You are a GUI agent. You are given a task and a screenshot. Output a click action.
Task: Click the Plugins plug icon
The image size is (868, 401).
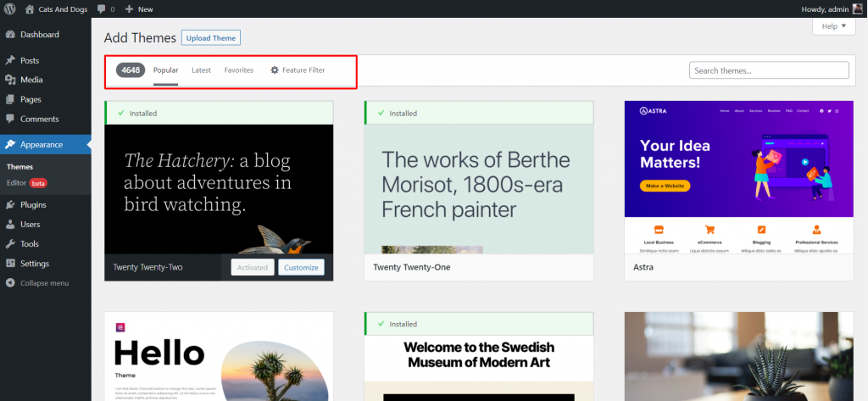coord(10,205)
